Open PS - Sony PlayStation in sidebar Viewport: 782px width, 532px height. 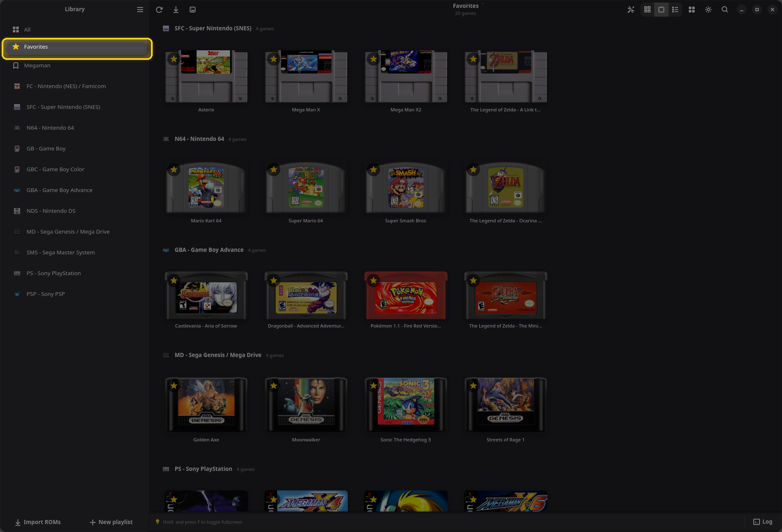pos(75,273)
